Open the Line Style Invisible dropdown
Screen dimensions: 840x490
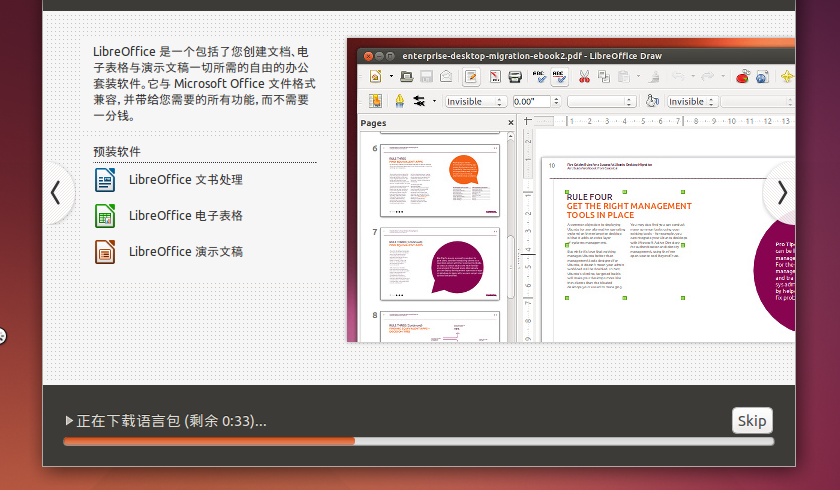pos(476,101)
